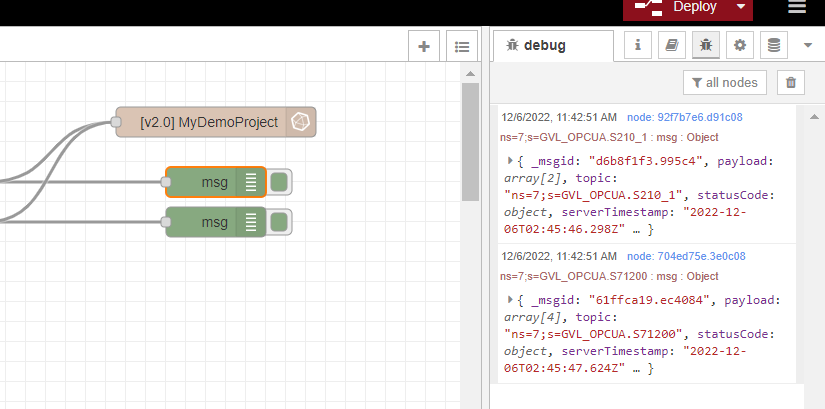Image resolution: width=825 pixels, height=409 pixels.
Task: Clear debug messages with trash icon
Action: 791,83
